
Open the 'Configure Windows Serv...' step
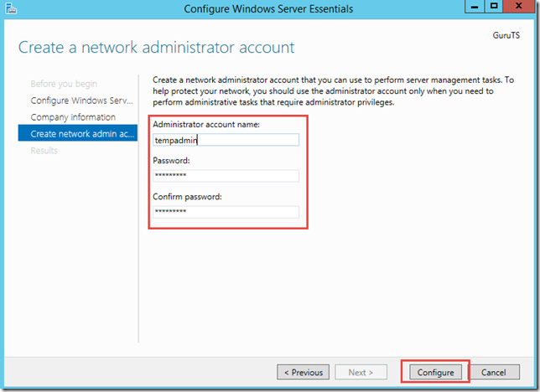tap(81, 101)
